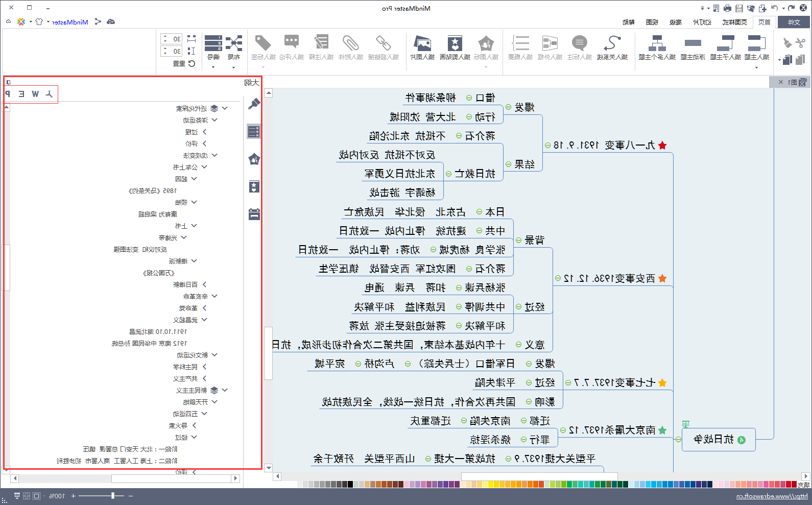Collapse 民主主义革命 in outline tree
This screenshot has width=812, height=505.
click(x=225, y=390)
